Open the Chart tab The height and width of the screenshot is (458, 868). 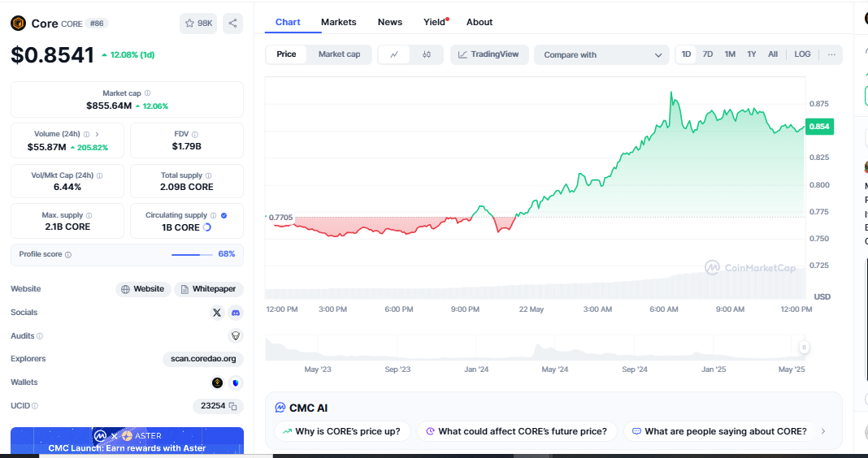(288, 22)
